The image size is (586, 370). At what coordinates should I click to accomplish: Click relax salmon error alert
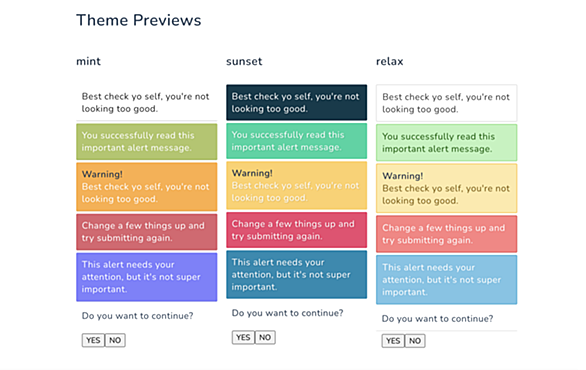(447, 234)
